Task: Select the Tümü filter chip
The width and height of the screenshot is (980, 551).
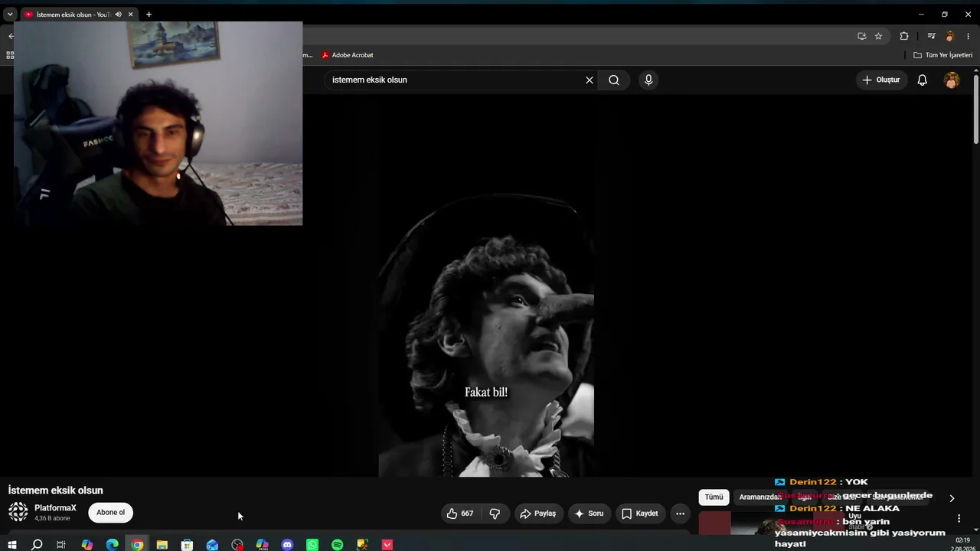Action: pyautogui.click(x=714, y=497)
